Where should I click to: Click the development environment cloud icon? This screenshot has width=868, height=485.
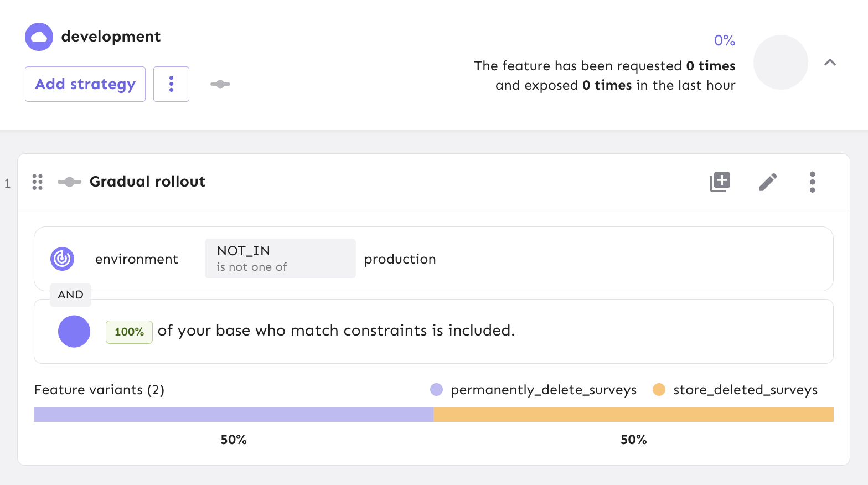pyautogui.click(x=39, y=37)
